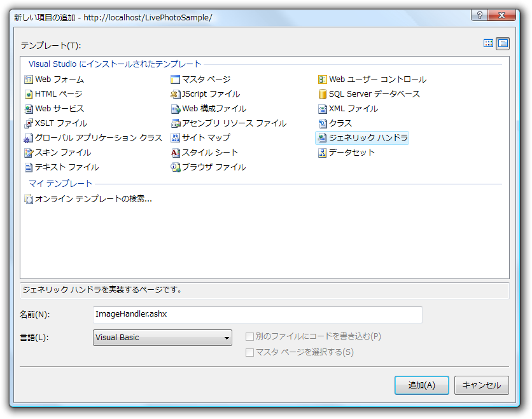Screen dimensions: 532x419
Task: Click the 追加(A) button
Action: pyautogui.click(x=422, y=385)
